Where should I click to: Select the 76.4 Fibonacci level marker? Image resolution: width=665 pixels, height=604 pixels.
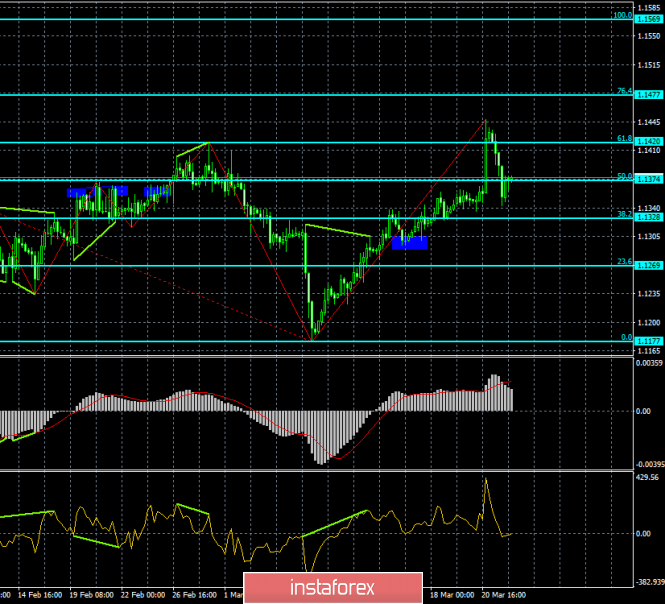click(624, 91)
